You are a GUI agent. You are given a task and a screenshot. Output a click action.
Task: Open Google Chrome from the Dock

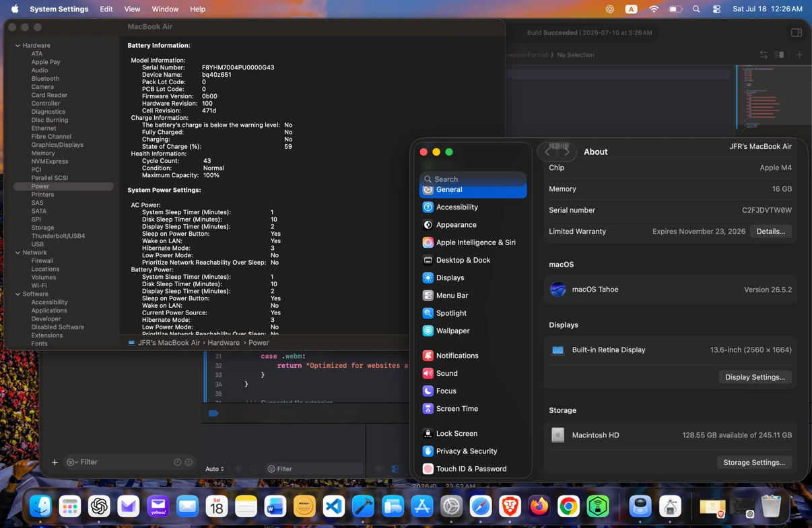click(x=568, y=506)
